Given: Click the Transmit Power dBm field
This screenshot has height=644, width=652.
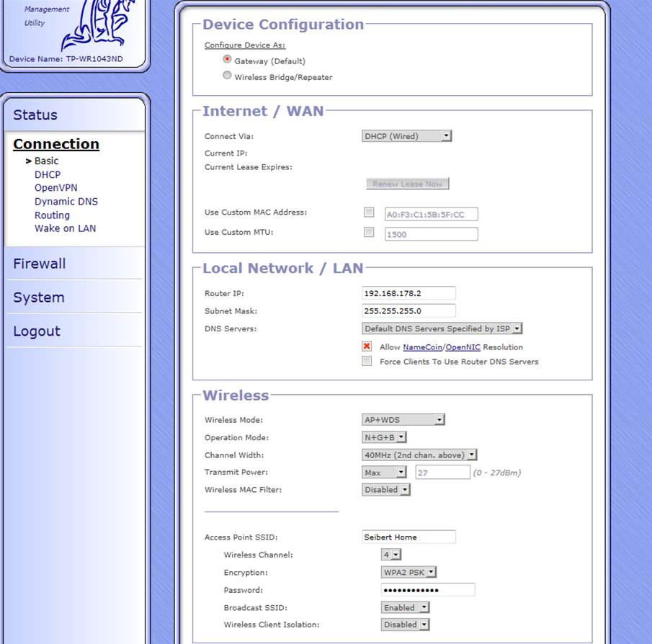Looking at the screenshot, I should pos(443,473).
